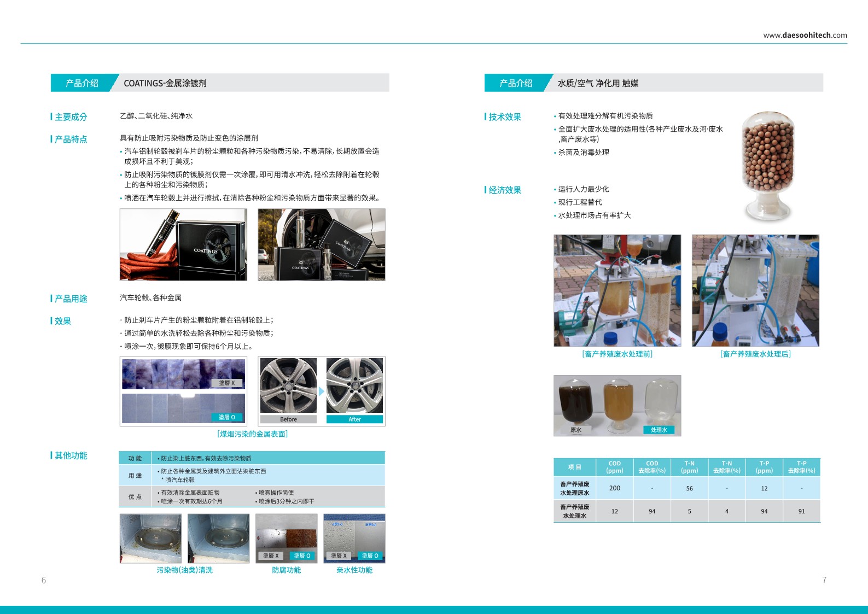The width and height of the screenshot is (868, 614).
Task: Click the page number 6
Action: [x=44, y=580]
